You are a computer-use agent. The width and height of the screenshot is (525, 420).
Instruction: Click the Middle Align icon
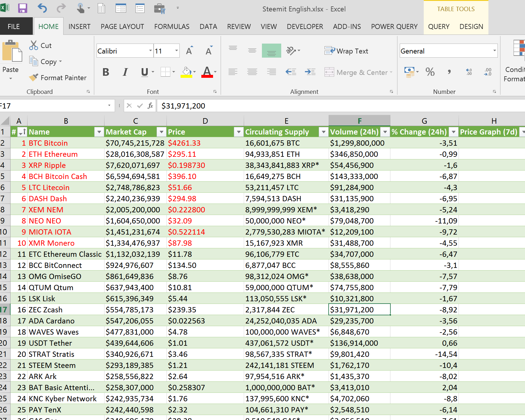coord(252,51)
